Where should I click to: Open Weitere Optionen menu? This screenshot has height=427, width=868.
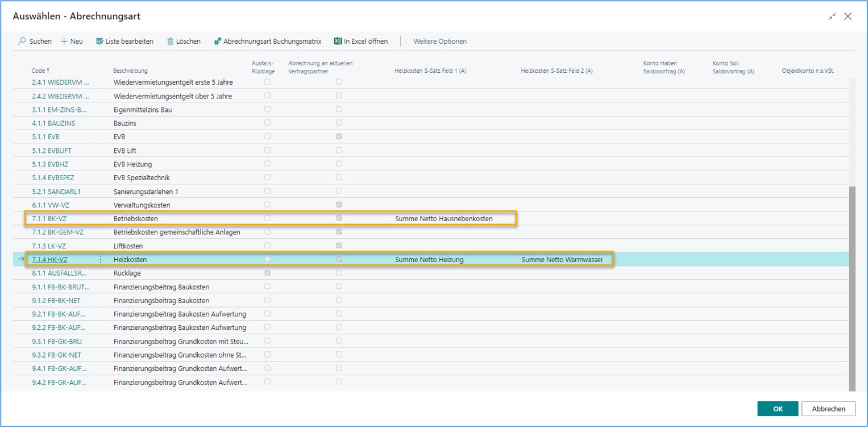[439, 42]
